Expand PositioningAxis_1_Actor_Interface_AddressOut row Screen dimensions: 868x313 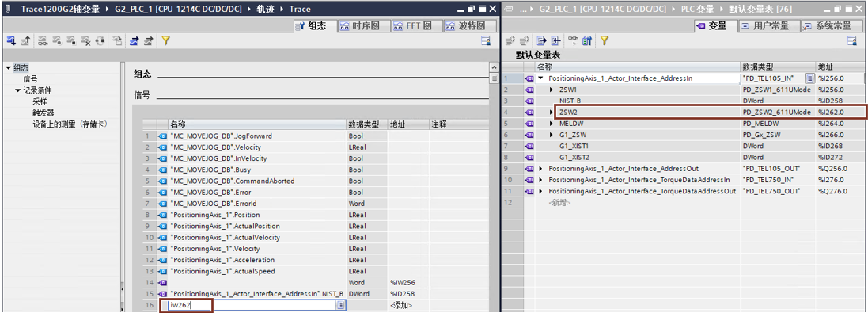[x=541, y=169]
